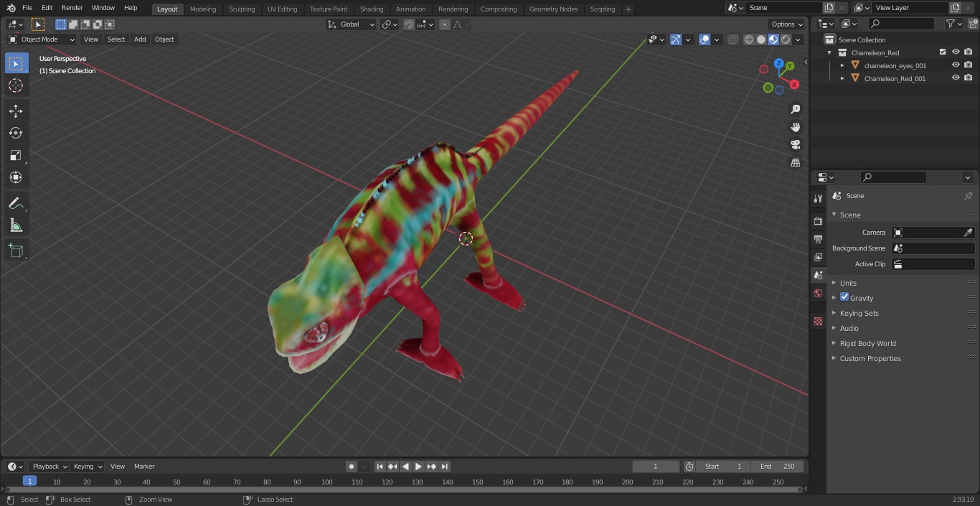Click the timeline frame 1 playhead
The image size is (980, 506).
29,482
